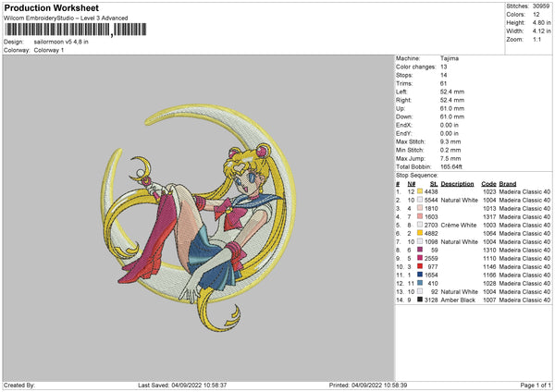
Task: Click the 'Stop Sequence:' heading
Action: tap(416, 176)
